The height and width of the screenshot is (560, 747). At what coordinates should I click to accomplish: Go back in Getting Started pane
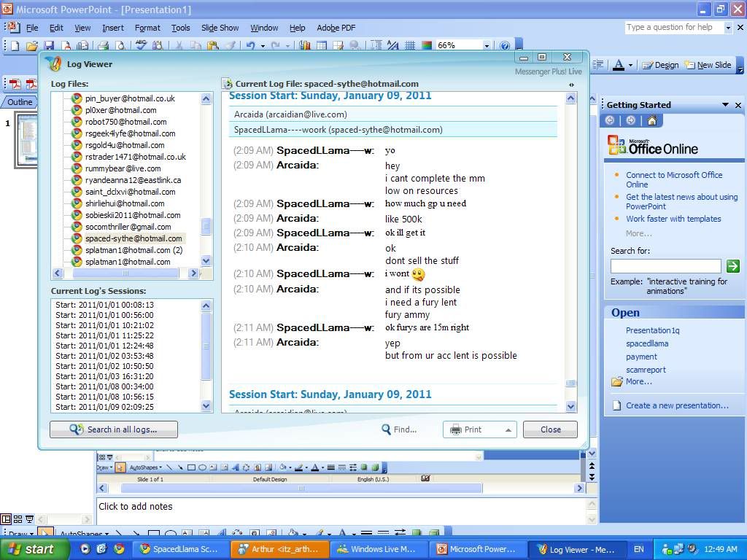coord(610,120)
